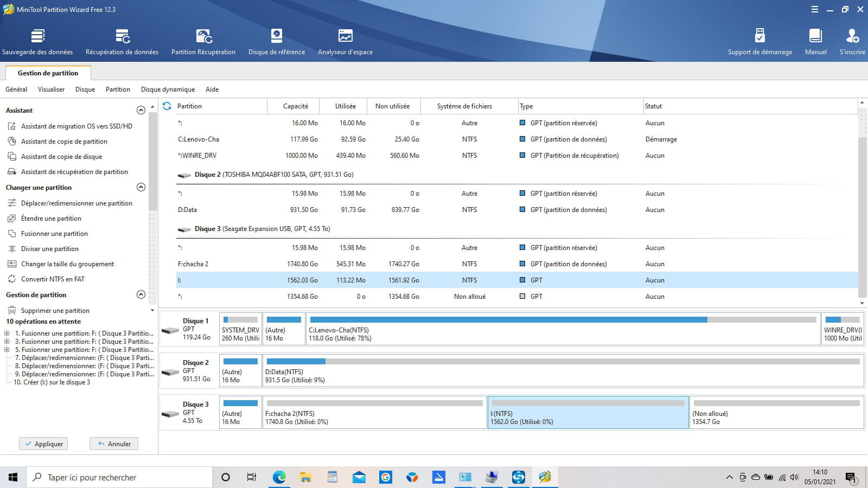
Task: Open Sauvegarde des données tool
Action: tap(37, 42)
